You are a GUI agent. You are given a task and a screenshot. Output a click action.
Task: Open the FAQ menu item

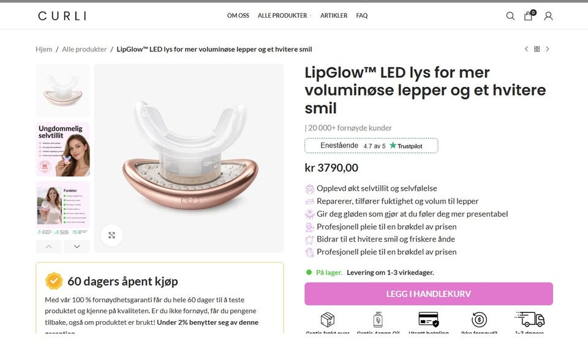point(362,16)
